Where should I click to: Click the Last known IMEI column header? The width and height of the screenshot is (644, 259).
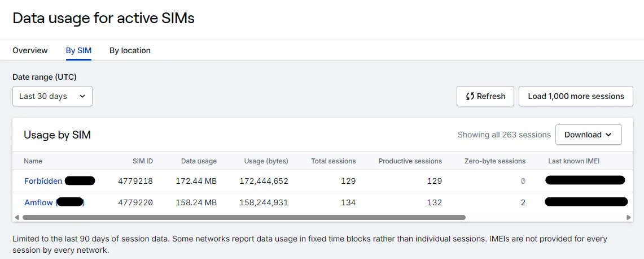click(x=574, y=161)
